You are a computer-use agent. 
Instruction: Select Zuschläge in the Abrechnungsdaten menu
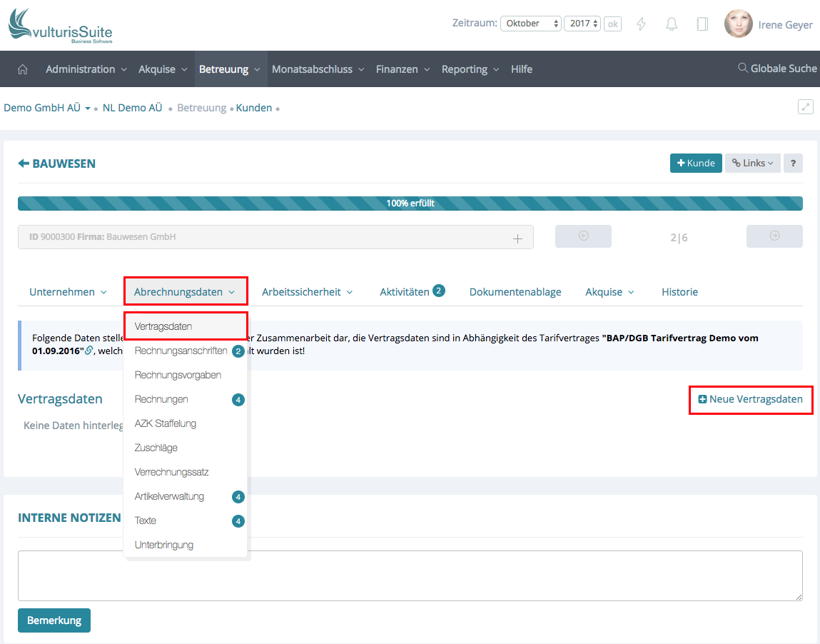click(156, 448)
